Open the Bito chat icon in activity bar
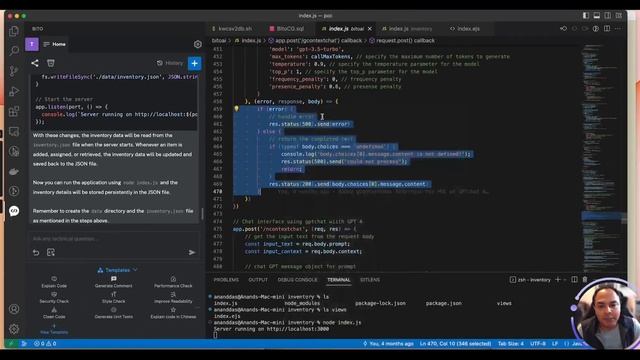 tap(14, 211)
